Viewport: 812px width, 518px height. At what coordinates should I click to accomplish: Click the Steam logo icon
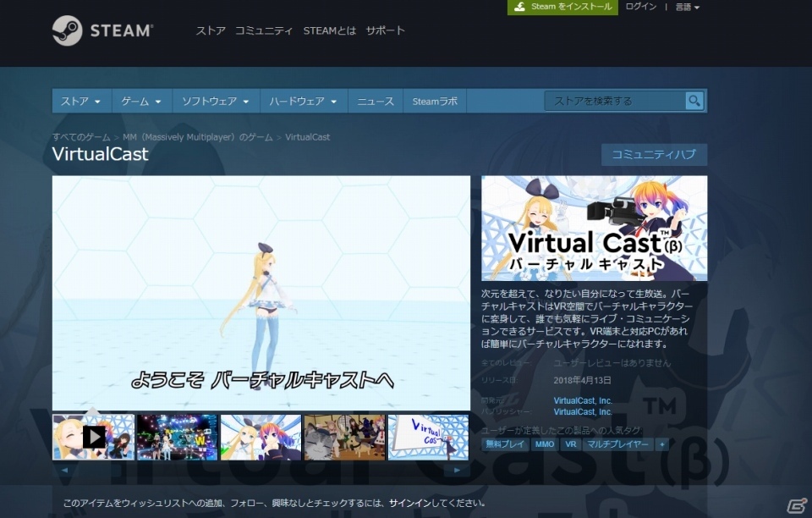pos(68,30)
